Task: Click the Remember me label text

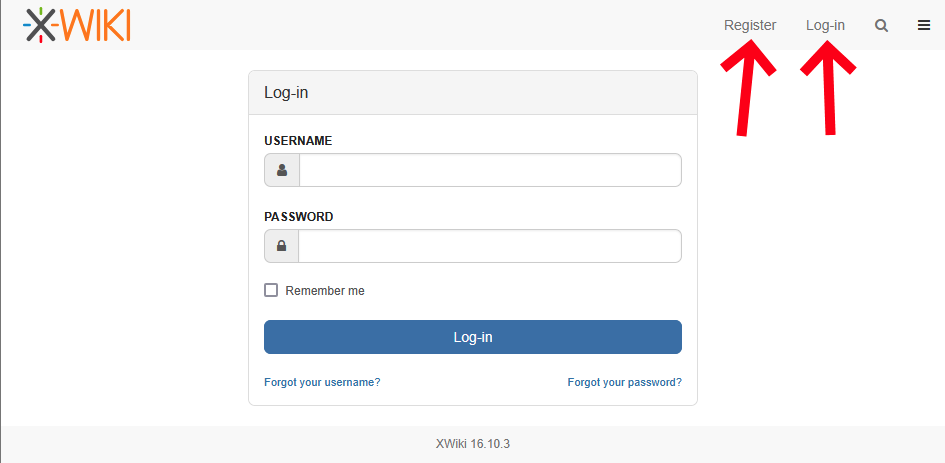Action: (x=325, y=291)
